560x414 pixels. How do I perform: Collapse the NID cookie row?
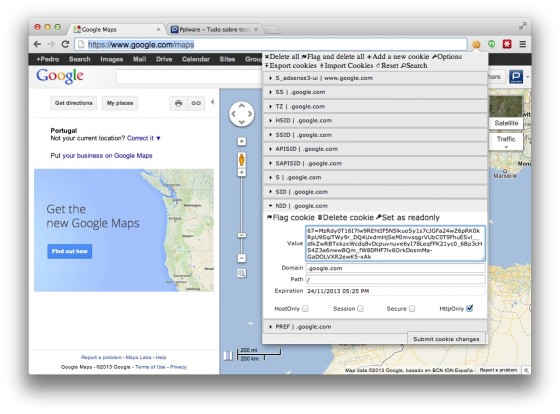[375, 206]
